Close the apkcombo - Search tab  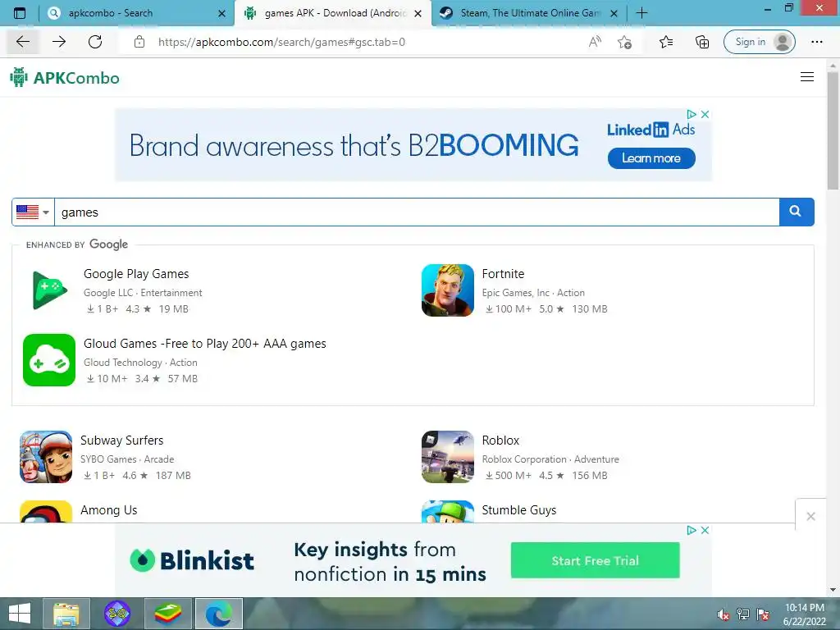221,13
